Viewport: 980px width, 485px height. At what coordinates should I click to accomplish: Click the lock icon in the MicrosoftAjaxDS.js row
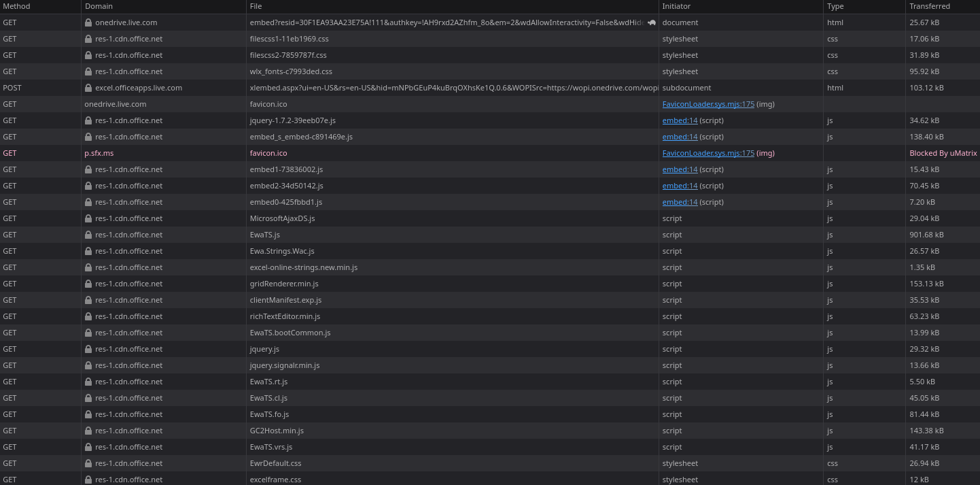pyautogui.click(x=88, y=218)
